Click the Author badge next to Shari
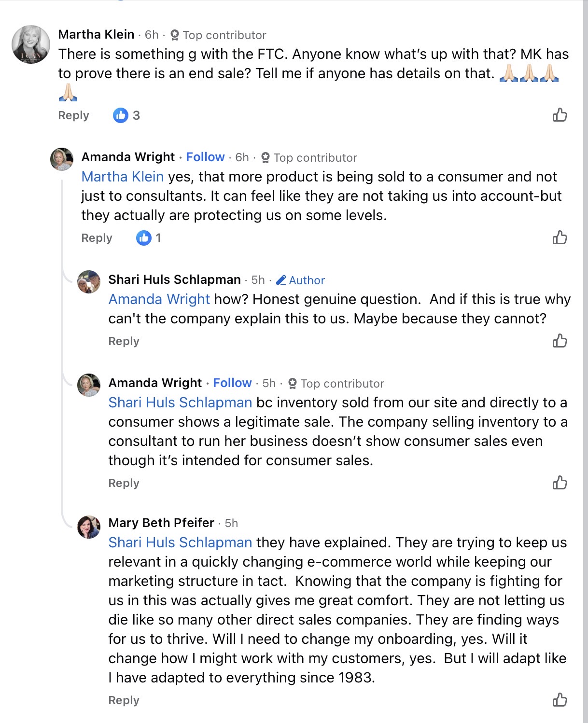 (x=301, y=280)
